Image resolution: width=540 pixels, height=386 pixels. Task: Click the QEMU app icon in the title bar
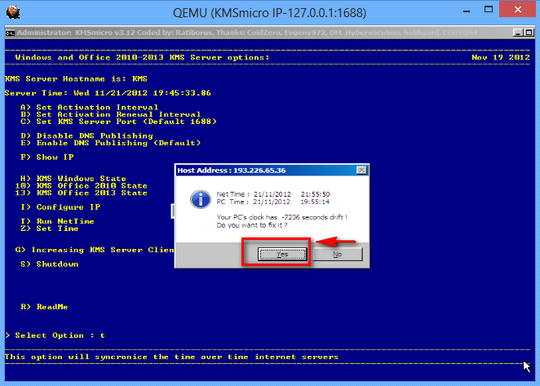pos(13,12)
